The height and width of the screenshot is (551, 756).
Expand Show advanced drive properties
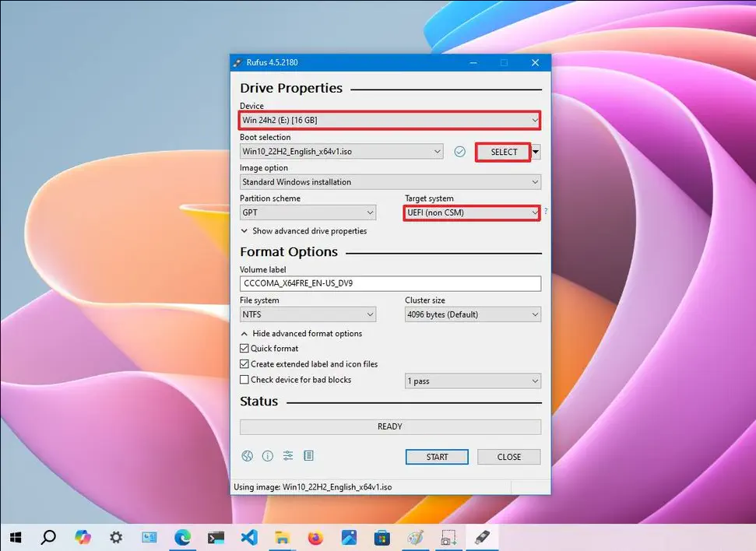(x=304, y=231)
